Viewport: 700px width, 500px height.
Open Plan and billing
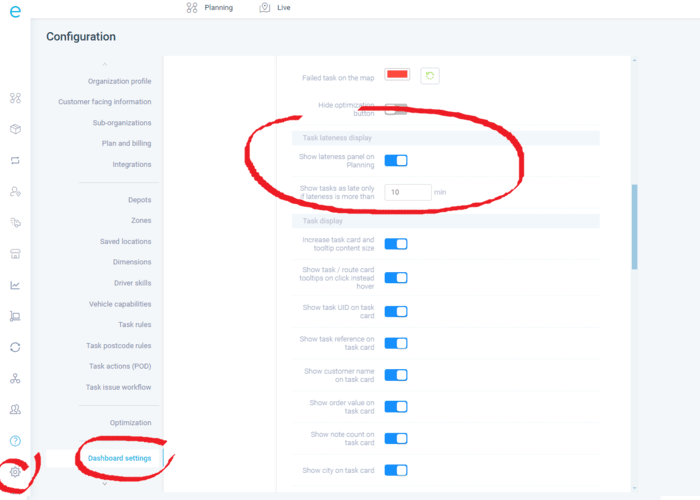tap(126, 143)
